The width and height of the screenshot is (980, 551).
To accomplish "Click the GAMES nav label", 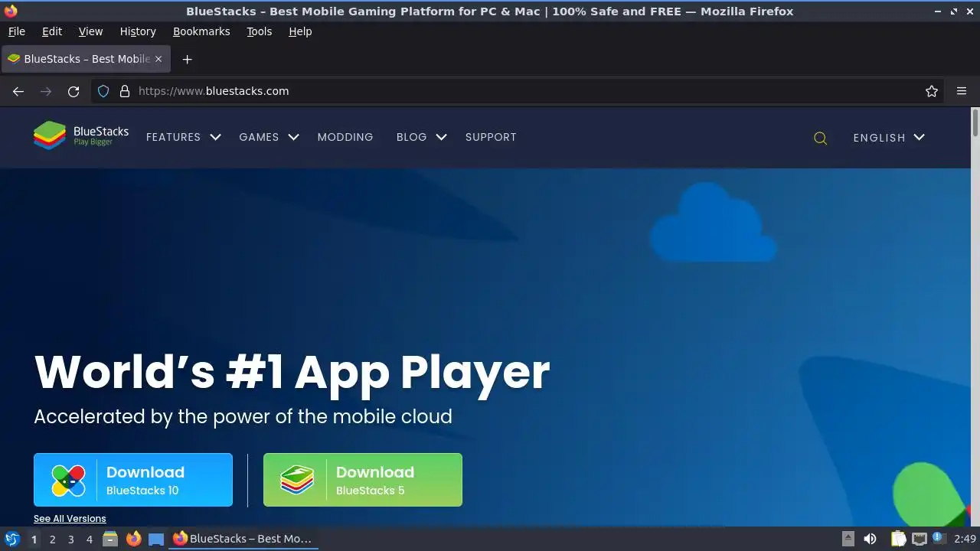I will pyautogui.click(x=259, y=137).
